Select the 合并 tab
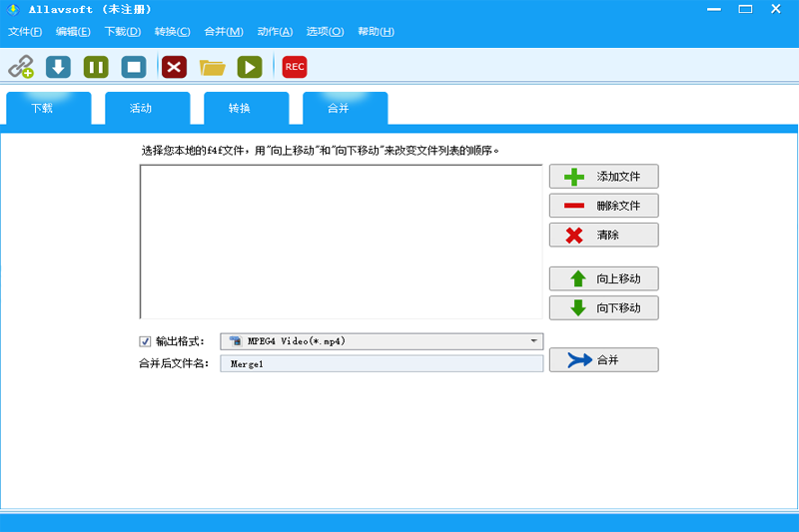Image resolution: width=799 pixels, height=532 pixels. click(346, 108)
